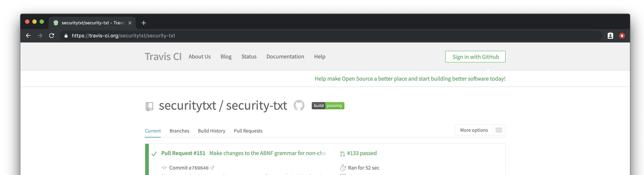Open a new browser tab
Screen dimensions: 644x175
coord(144,23)
